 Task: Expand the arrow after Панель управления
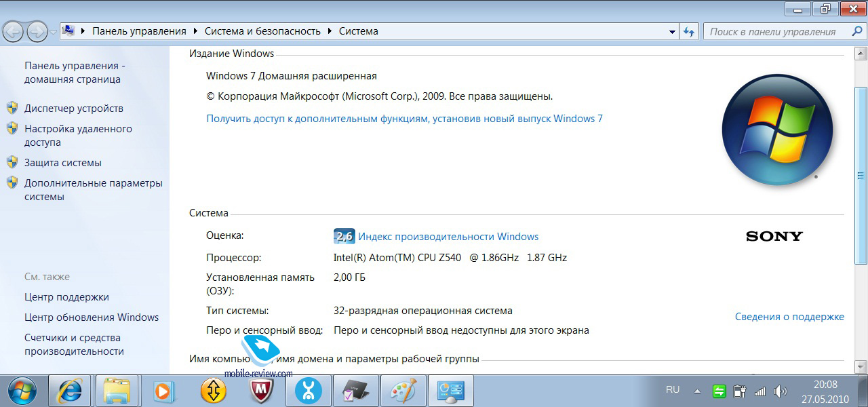(x=195, y=31)
